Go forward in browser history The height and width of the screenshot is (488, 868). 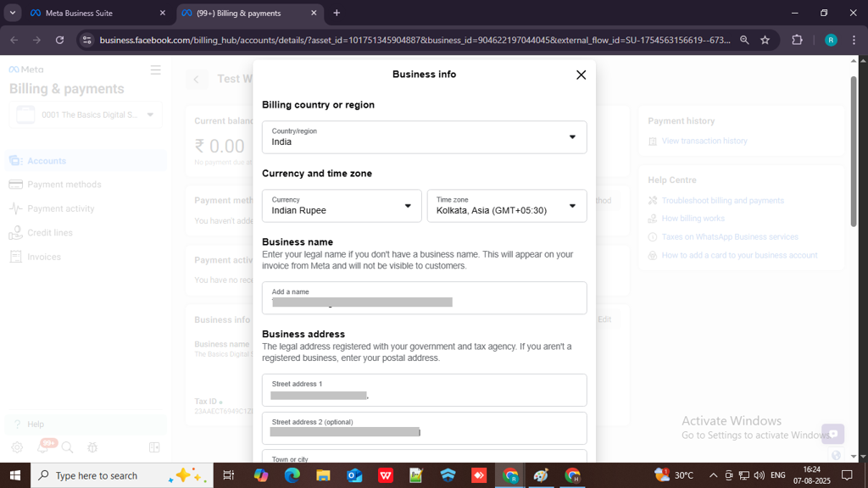pyautogui.click(x=36, y=40)
